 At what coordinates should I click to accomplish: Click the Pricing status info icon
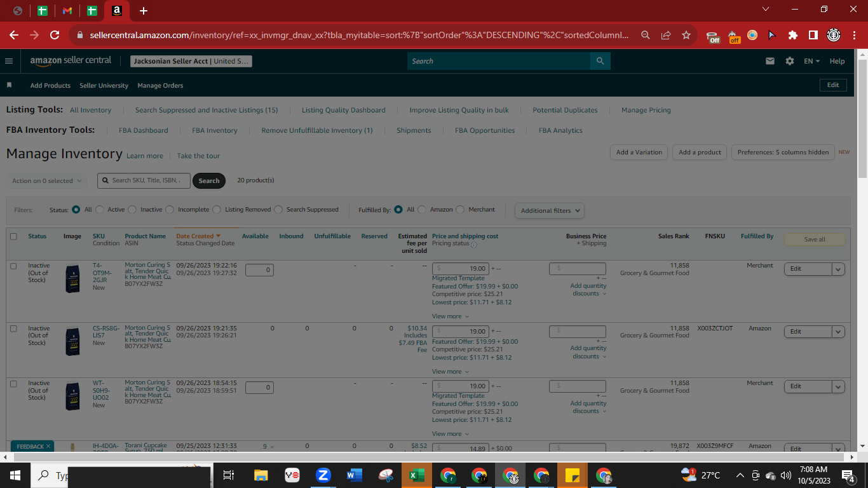(473, 245)
